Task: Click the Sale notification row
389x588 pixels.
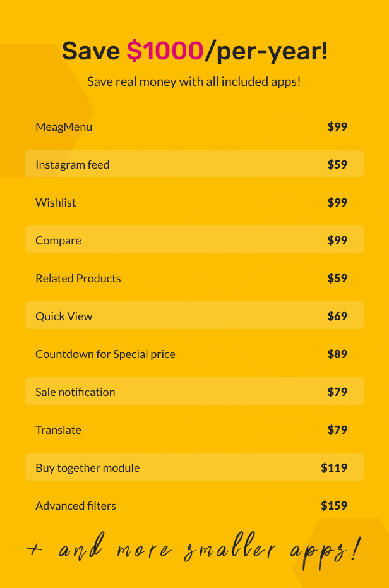Action: pyautogui.click(x=75, y=392)
